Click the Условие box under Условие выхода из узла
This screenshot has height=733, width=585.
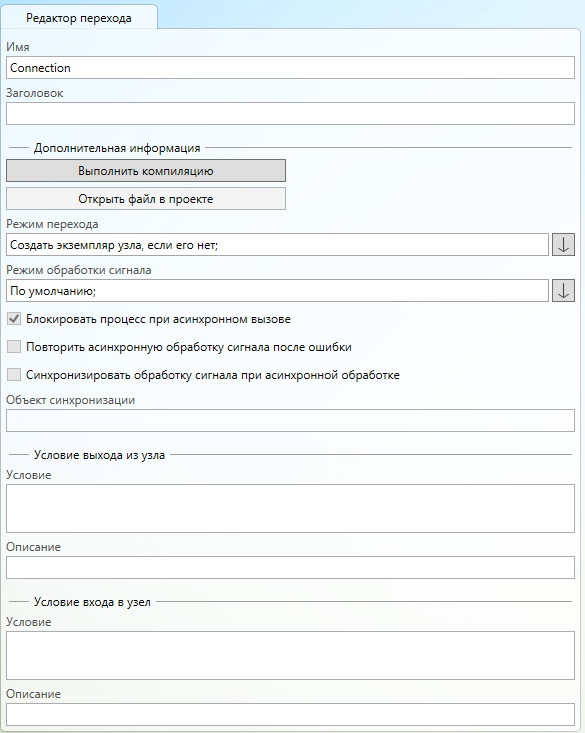[290, 509]
